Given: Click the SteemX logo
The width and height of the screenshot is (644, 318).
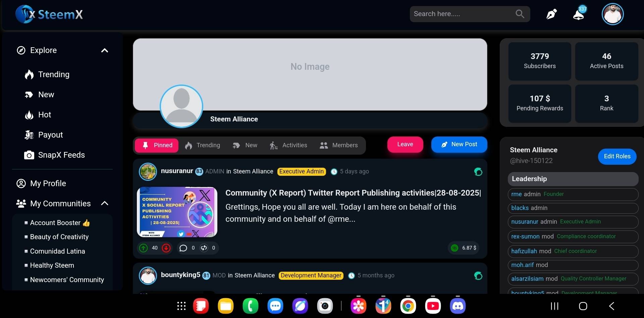Looking at the screenshot, I should pyautogui.click(x=49, y=14).
